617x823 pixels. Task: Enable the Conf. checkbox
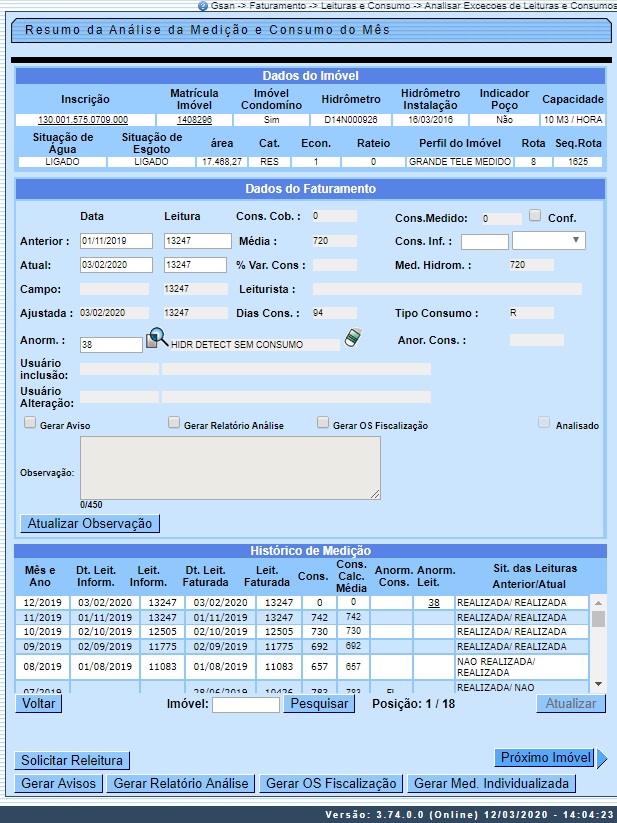click(535, 216)
